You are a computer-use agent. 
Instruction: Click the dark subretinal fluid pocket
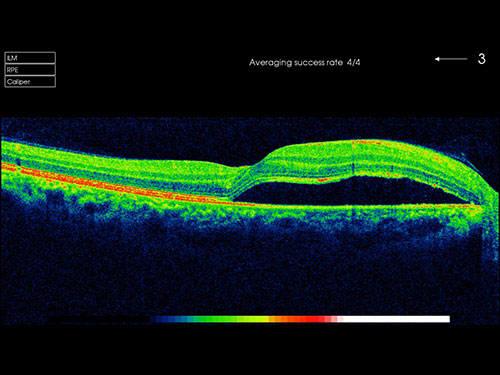click(x=350, y=192)
